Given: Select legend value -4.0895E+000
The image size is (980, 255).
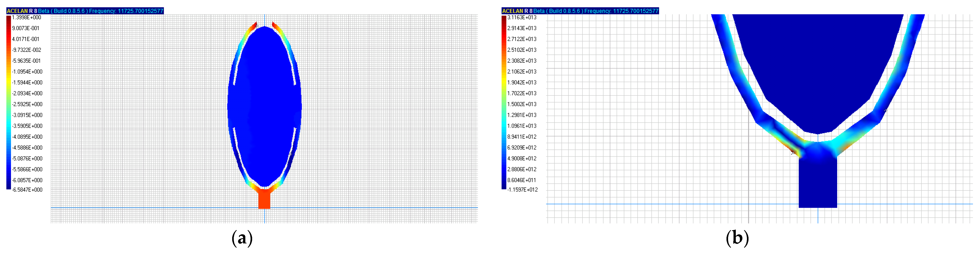Looking at the screenshot, I should [27, 137].
